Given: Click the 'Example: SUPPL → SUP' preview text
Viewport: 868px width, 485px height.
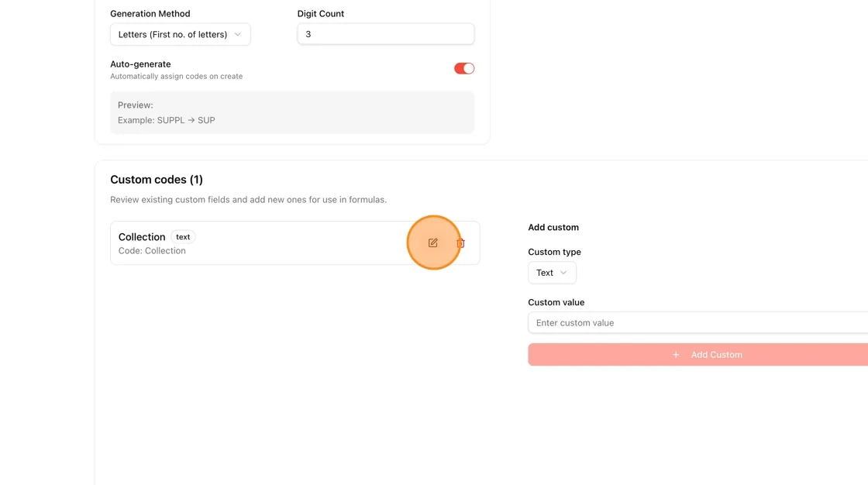Looking at the screenshot, I should (166, 120).
